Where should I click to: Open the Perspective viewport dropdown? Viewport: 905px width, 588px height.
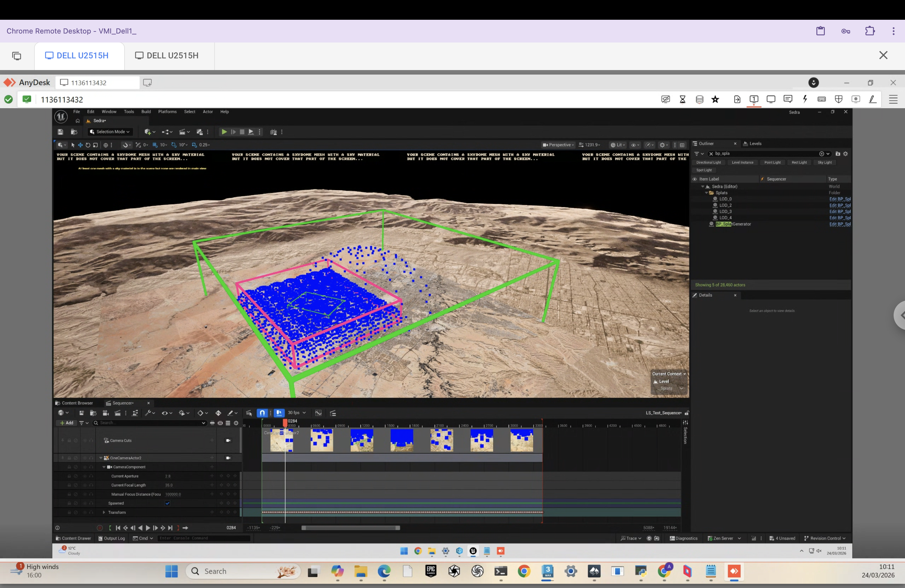pos(558,145)
